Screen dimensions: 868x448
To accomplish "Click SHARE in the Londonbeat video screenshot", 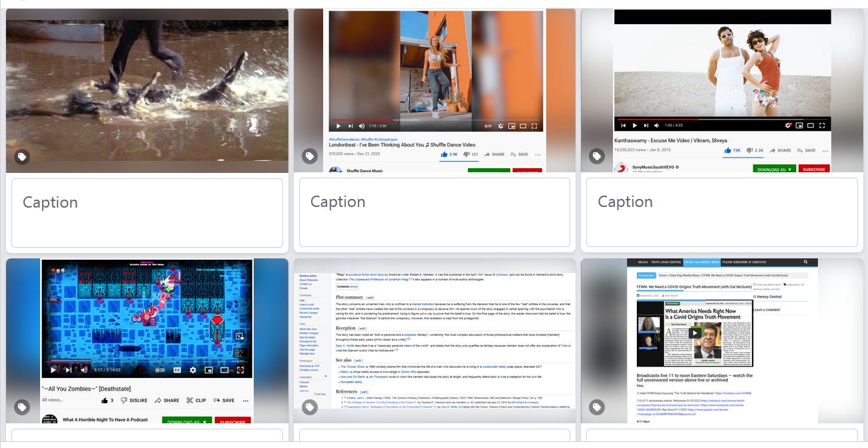I will tap(495, 154).
